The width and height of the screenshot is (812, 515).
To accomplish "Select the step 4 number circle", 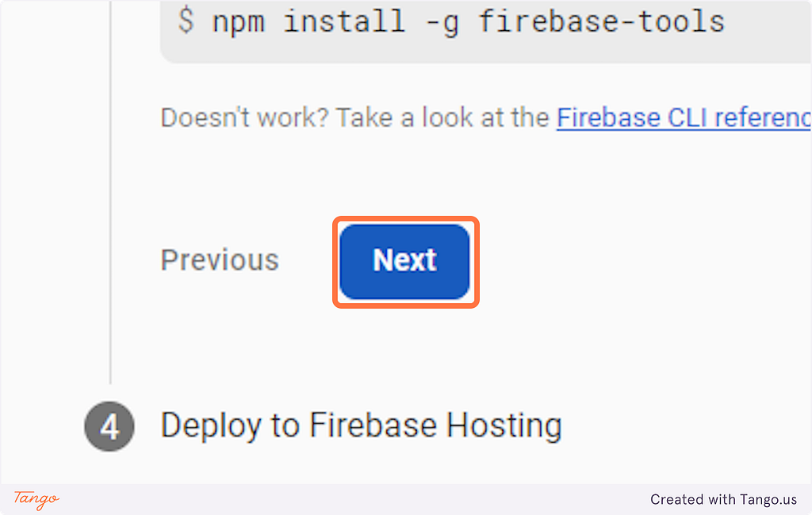I will point(109,426).
